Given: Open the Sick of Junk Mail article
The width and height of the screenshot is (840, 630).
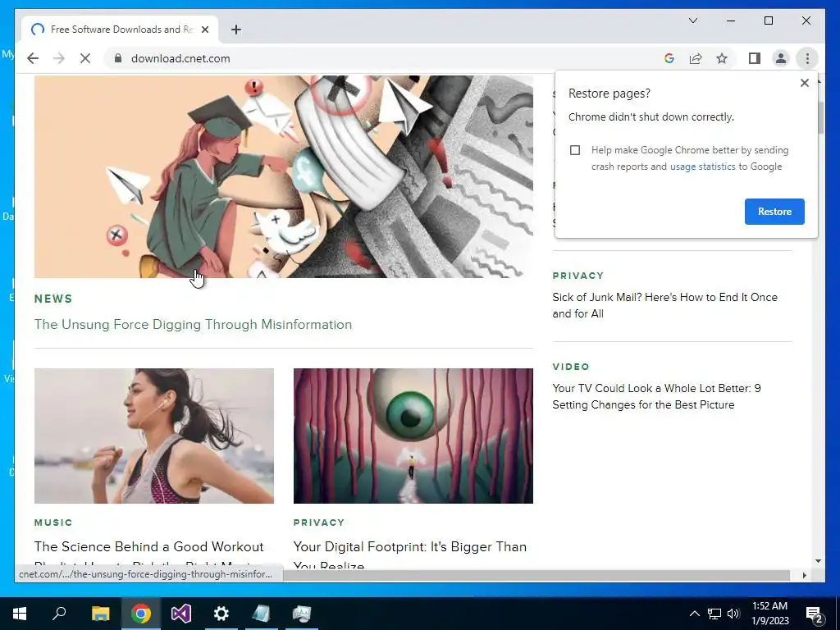Looking at the screenshot, I should 664,305.
